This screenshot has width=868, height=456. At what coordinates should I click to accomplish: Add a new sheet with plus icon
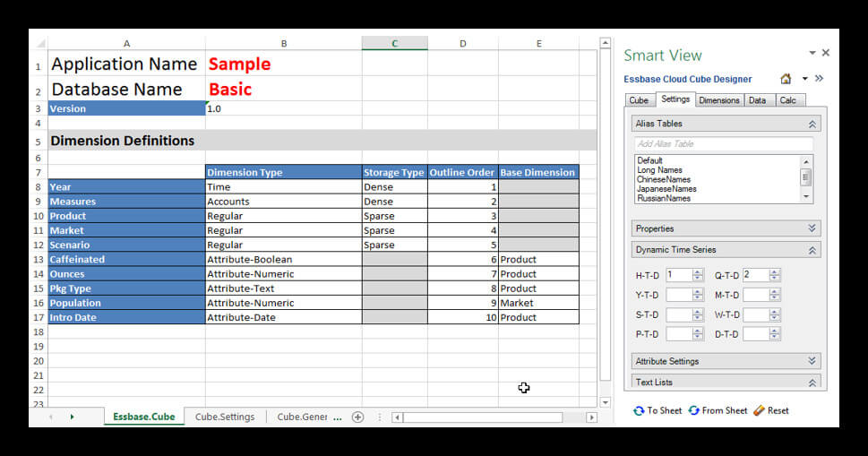point(357,417)
